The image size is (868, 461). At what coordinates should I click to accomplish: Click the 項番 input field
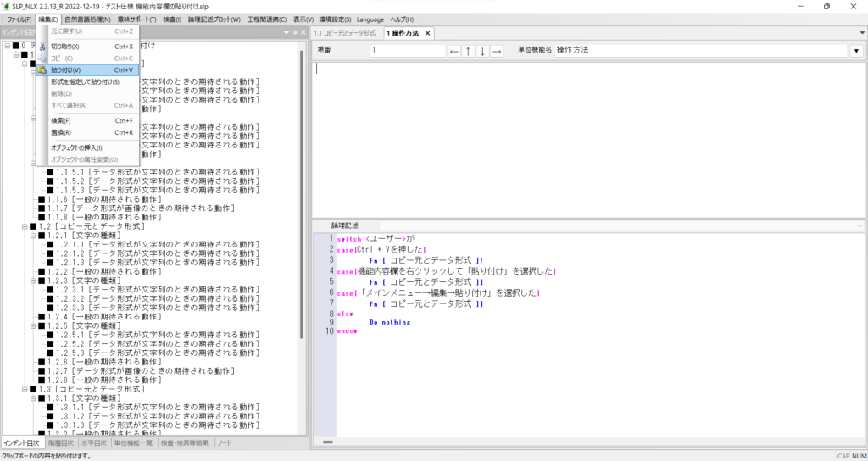[408, 51]
